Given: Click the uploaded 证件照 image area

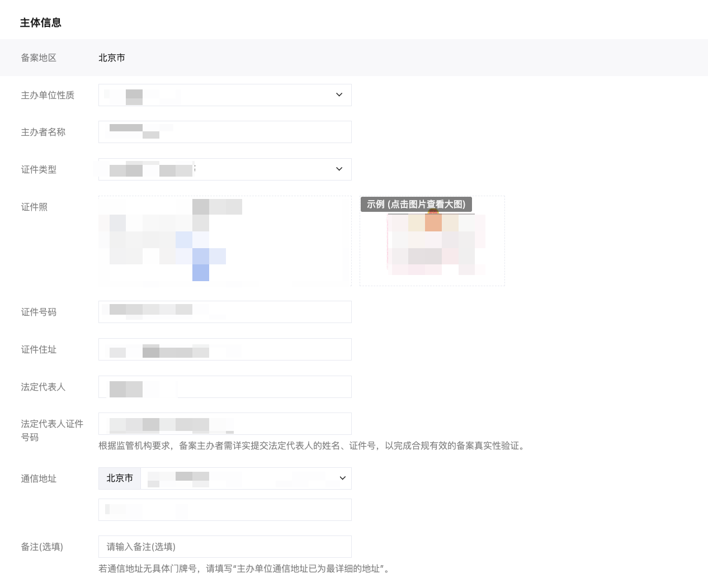Looking at the screenshot, I should pos(225,241).
